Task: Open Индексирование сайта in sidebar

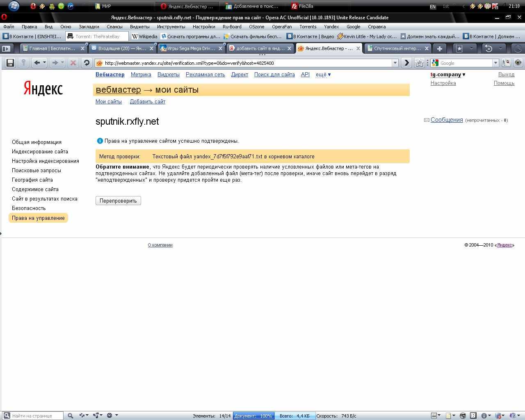Action: (x=40, y=151)
